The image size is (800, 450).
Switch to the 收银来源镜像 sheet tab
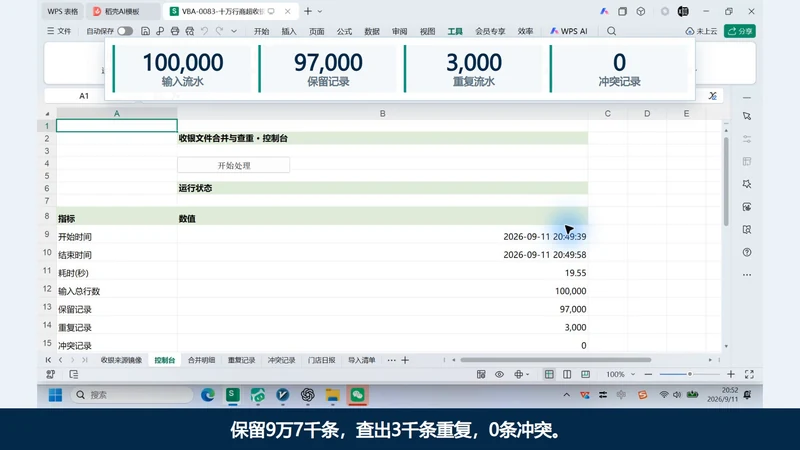121,360
